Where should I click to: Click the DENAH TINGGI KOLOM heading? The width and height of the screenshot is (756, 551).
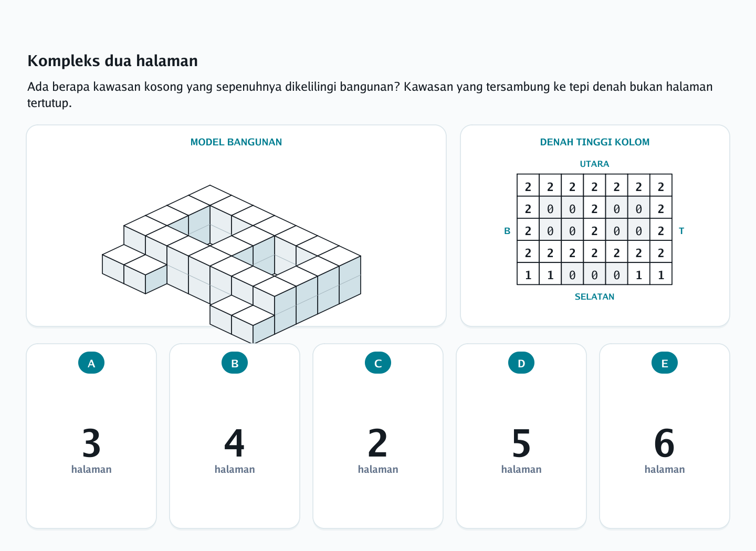[595, 142]
